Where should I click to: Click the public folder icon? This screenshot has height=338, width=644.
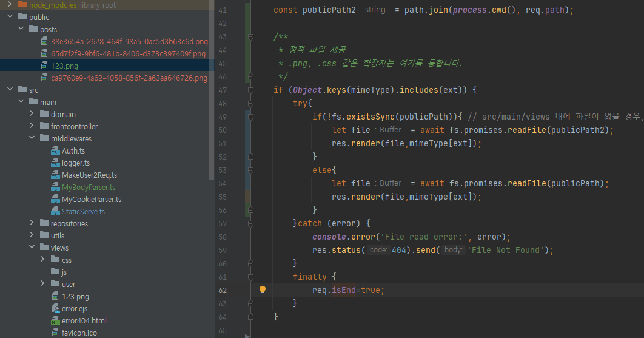pos(22,17)
